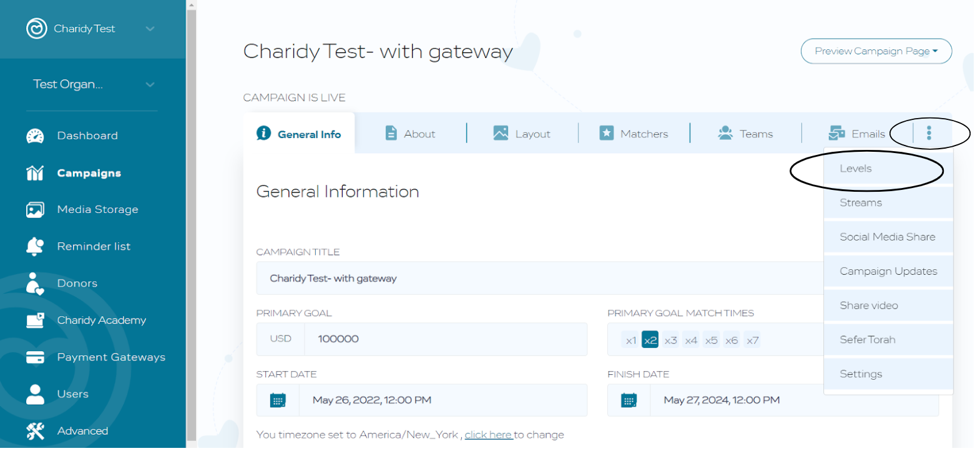Viewport: 980px width, 451px height.
Task: Click the USD currency label
Action: click(280, 339)
